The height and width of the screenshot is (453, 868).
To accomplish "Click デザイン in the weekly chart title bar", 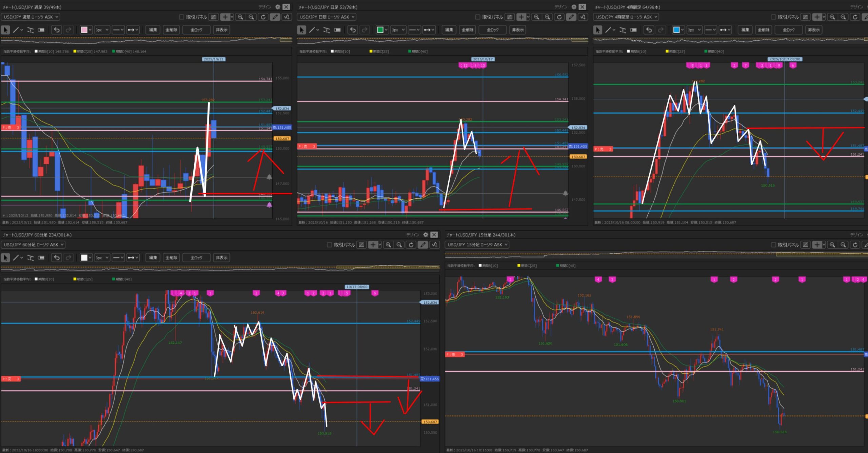I will 265,7.
